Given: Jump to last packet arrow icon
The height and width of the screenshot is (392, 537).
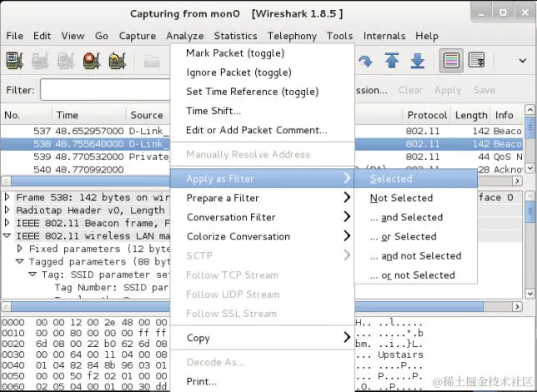Looking at the screenshot, I should [418, 61].
